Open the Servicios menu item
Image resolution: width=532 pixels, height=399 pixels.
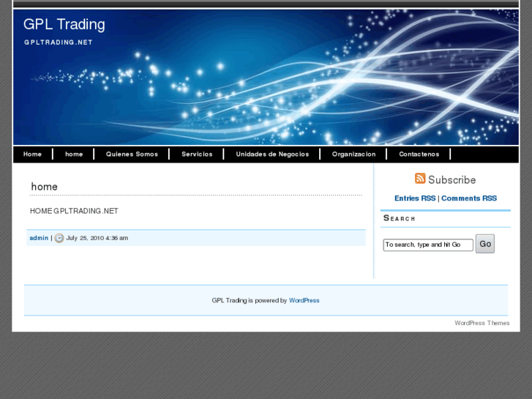click(x=197, y=154)
